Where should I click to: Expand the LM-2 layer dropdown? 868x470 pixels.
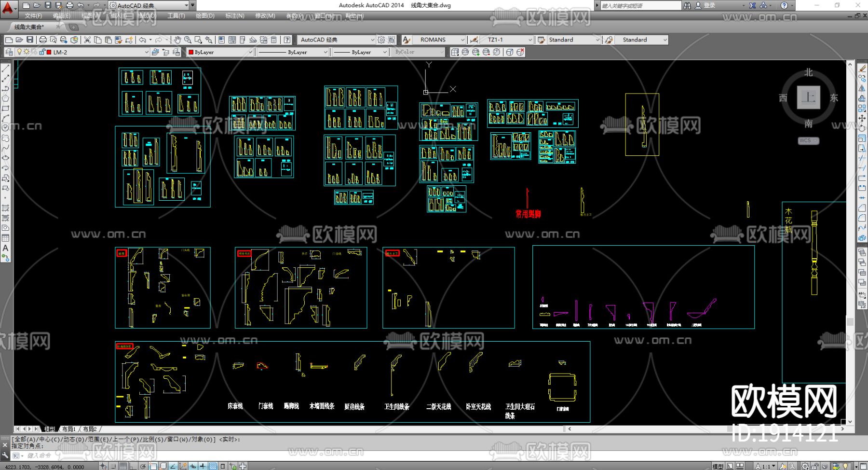point(147,52)
